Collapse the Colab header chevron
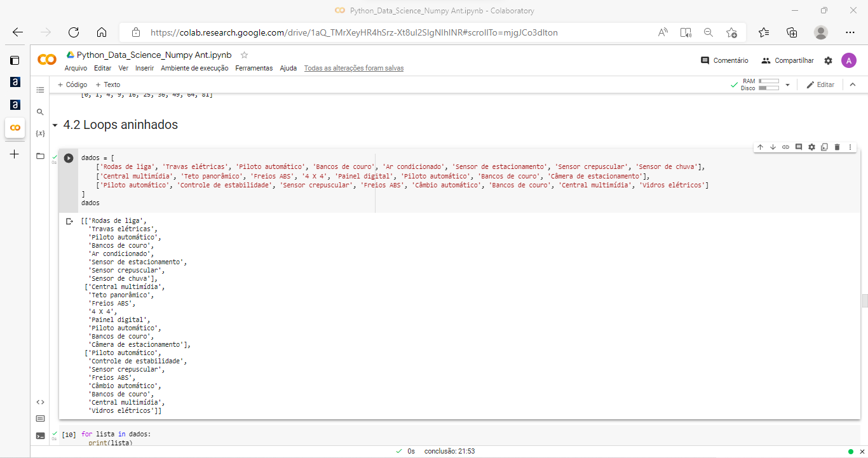868x458 pixels. click(851, 84)
